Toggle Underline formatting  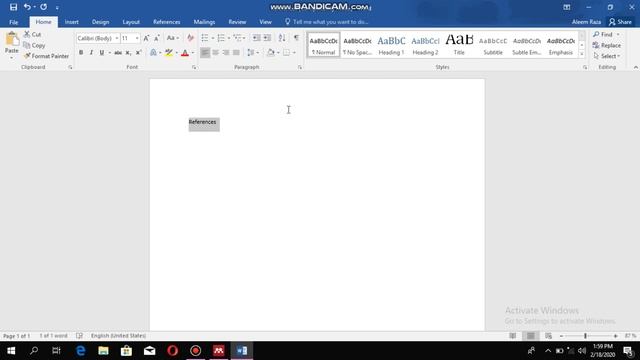[x=102, y=53]
